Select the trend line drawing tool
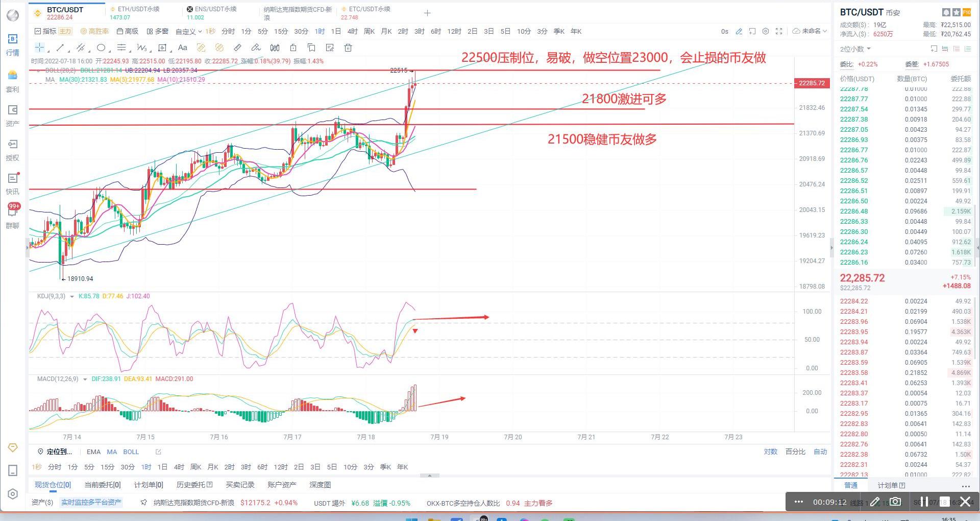 click(x=60, y=48)
